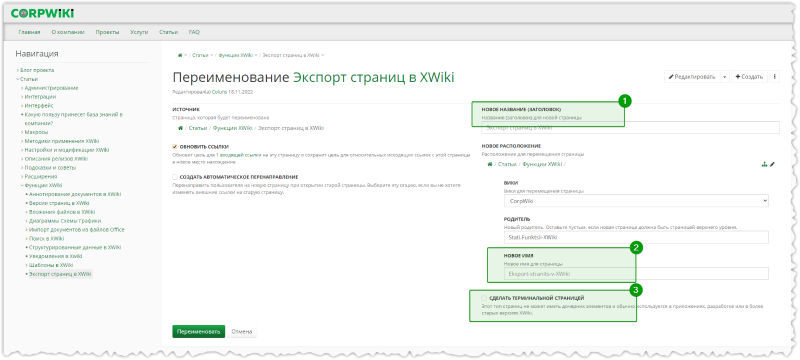
Task: Click Статьи in the source breadcrumb
Action: tap(198, 128)
